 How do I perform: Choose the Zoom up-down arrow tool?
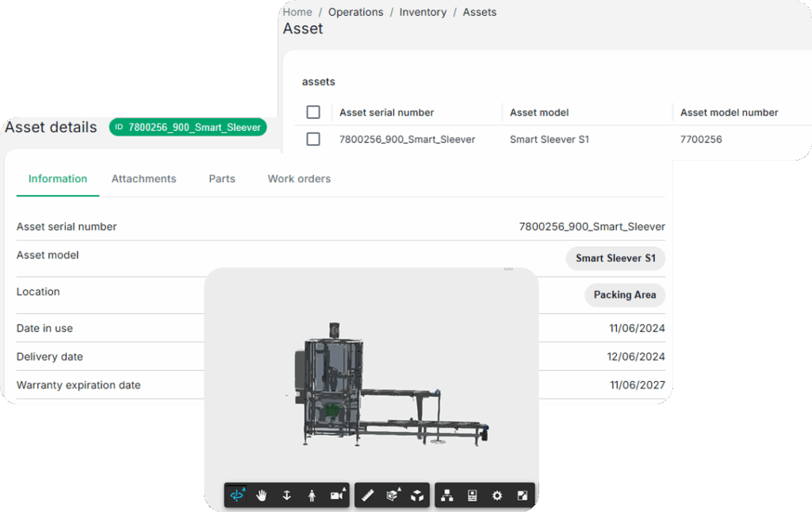[x=287, y=495]
